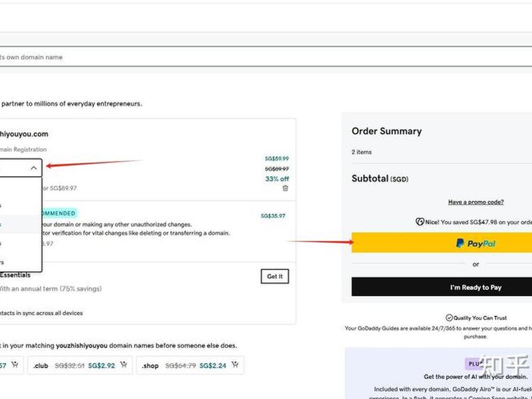The image size is (532, 399).
Task: Add the .club domain to cart
Action: coord(124,364)
